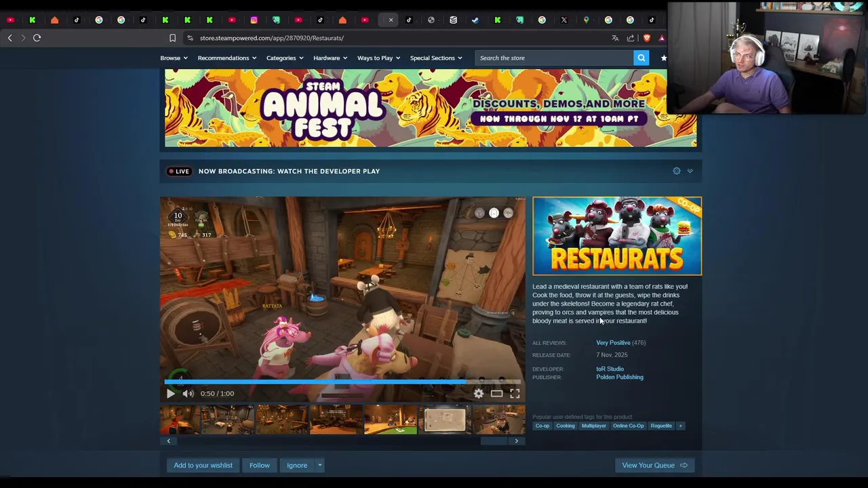868x488 pixels.
Task: Click the browser forward arrow
Action: point(23,38)
